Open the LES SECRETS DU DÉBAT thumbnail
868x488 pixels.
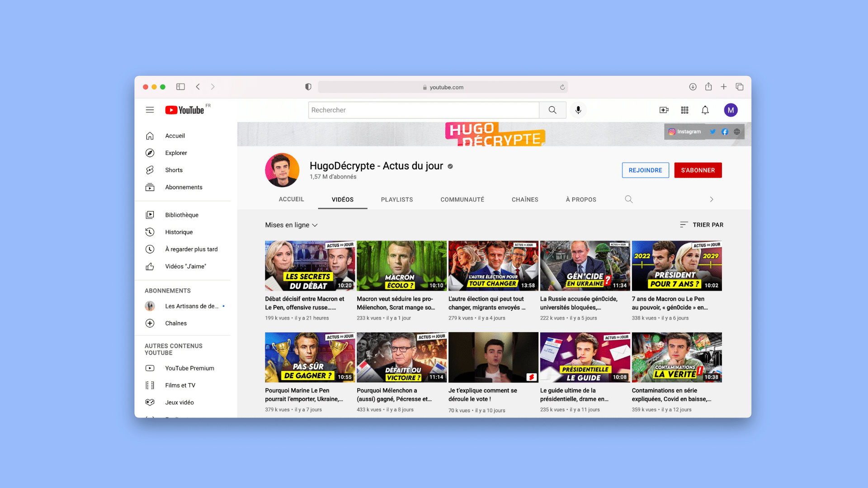[310, 266]
